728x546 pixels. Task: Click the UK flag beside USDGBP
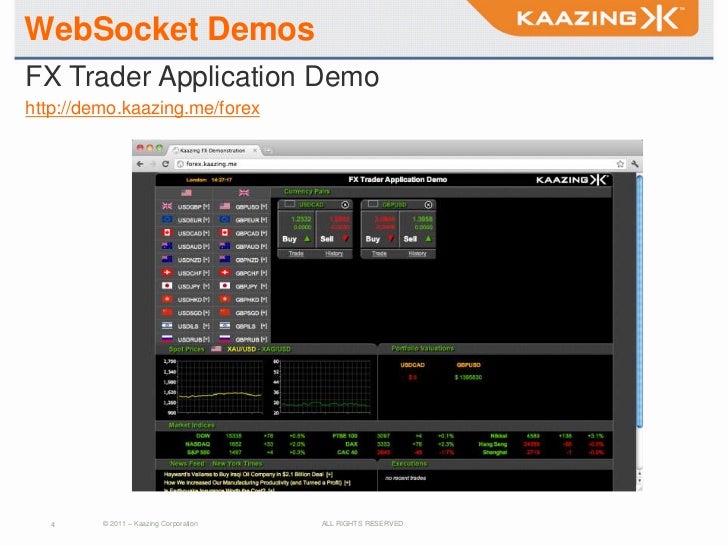pos(167,206)
